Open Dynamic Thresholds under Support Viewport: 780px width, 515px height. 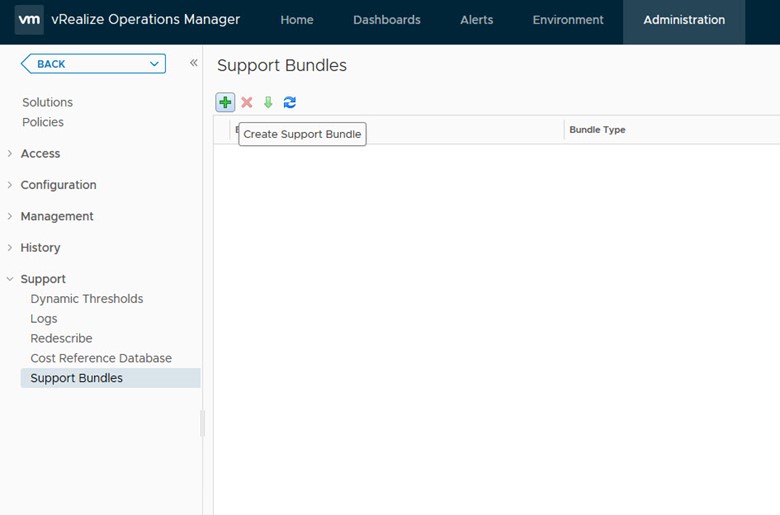(87, 299)
